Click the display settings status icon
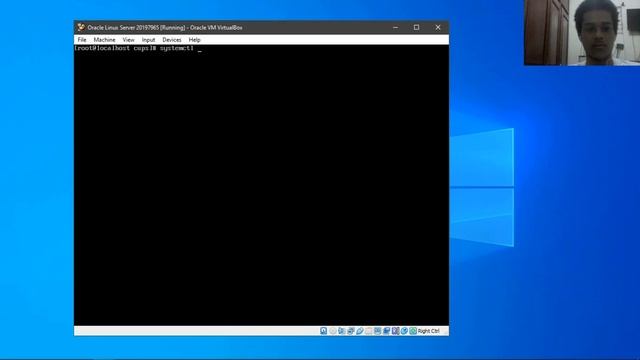This screenshot has height=360, width=640. [x=378, y=331]
